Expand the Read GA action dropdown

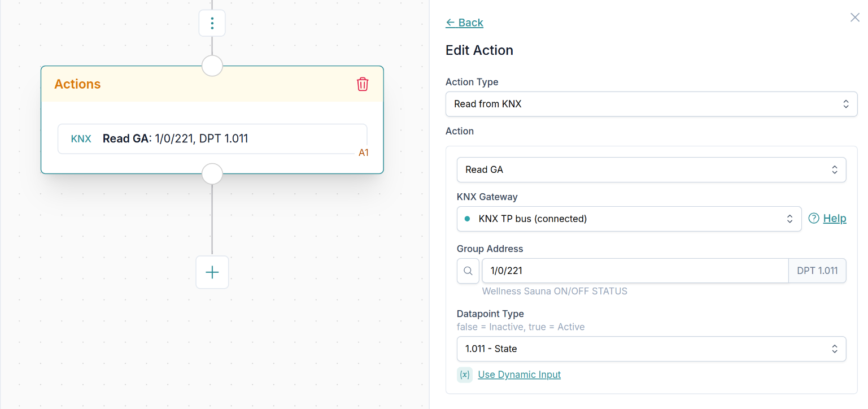(x=651, y=169)
